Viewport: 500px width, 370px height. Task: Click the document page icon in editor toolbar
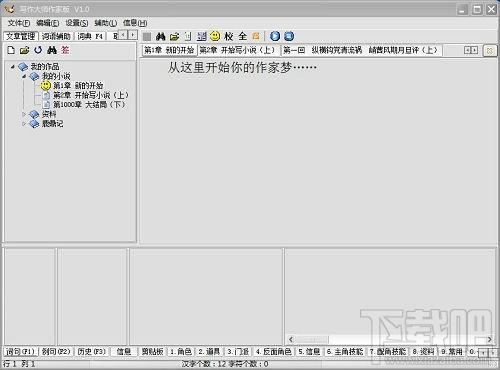(x=188, y=36)
